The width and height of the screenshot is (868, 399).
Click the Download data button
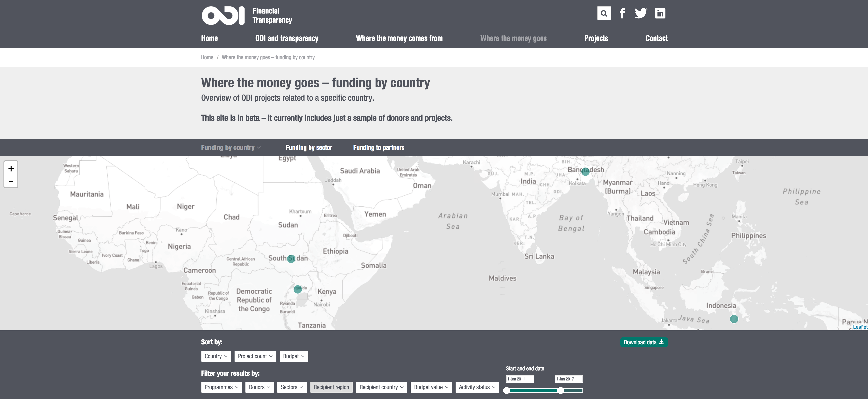[x=643, y=342]
